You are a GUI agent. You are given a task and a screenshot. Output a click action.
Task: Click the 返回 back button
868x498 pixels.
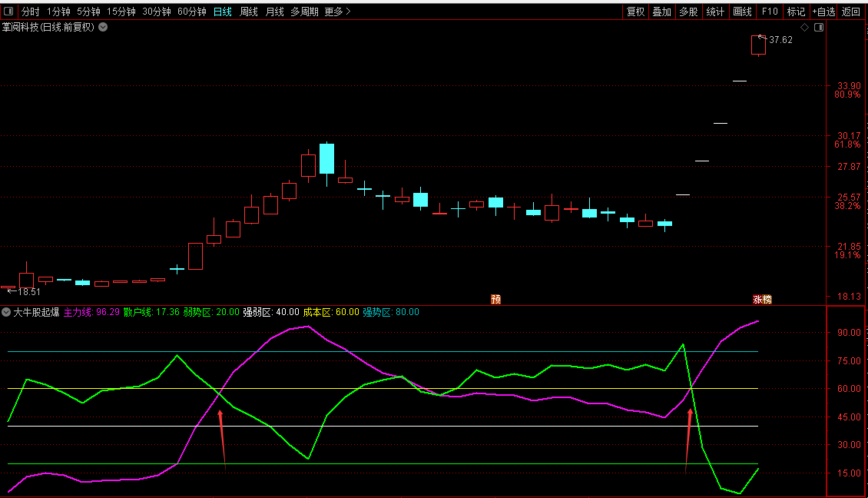coord(851,12)
